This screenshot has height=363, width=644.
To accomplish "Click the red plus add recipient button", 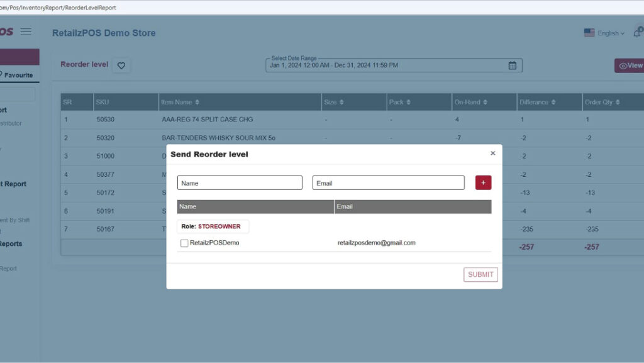I will [483, 182].
